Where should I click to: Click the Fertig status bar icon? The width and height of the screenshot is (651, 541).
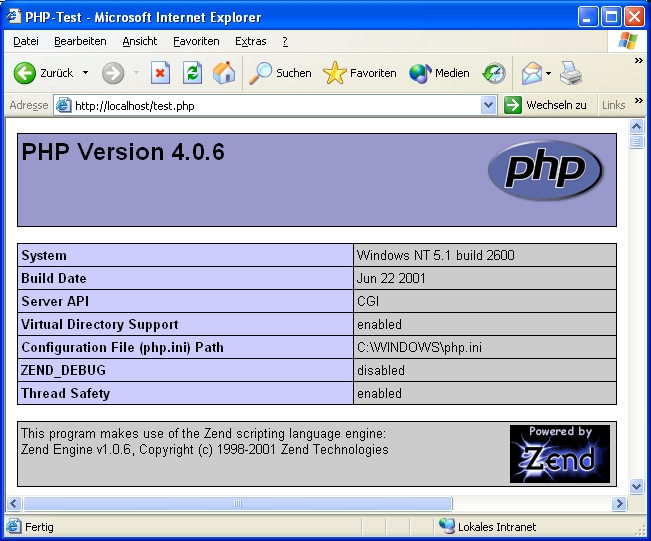(13, 526)
